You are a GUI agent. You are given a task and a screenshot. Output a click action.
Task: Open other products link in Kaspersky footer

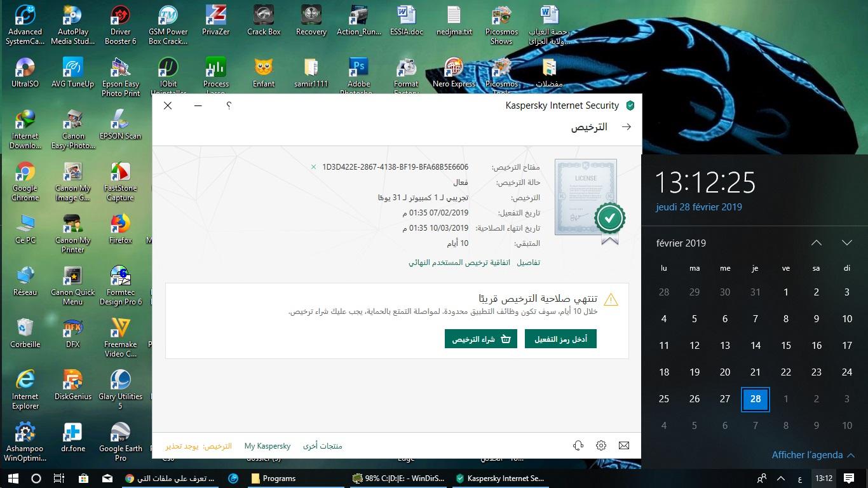tap(323, 446)
